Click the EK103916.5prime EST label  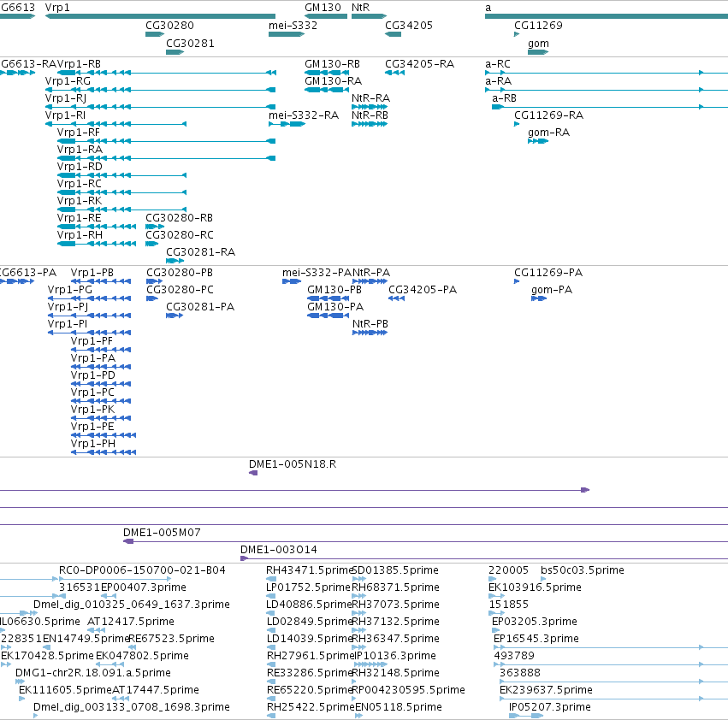pos(535,587)
